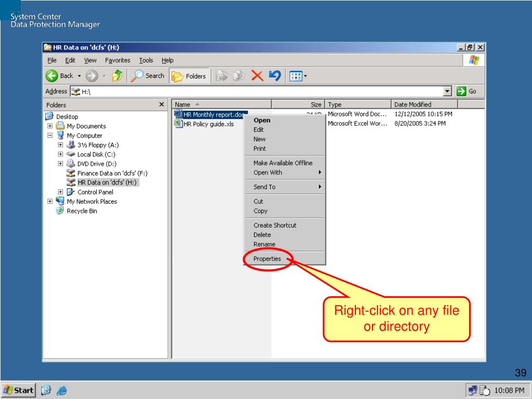The height and width of the screenshot is (399, 532).
Task: Open the Tools menu
Action: point(146,60)
